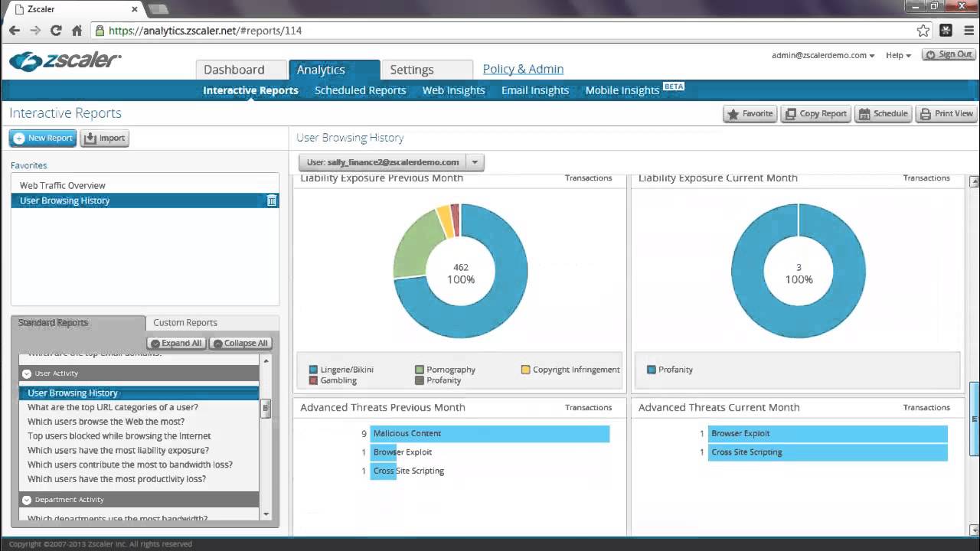
Task: Click Profanity legend swatch in Current Month
Action: pos(652,370)
